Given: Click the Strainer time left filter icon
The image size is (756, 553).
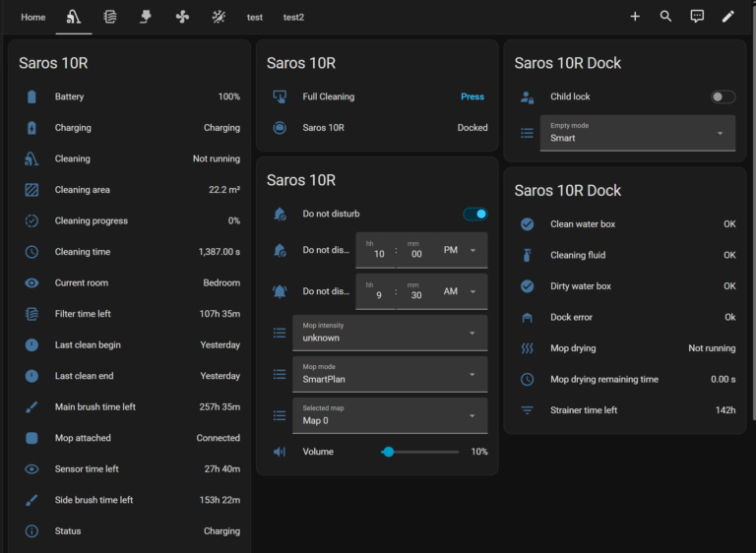Looking at the screenshot, I should coord(527,410).
